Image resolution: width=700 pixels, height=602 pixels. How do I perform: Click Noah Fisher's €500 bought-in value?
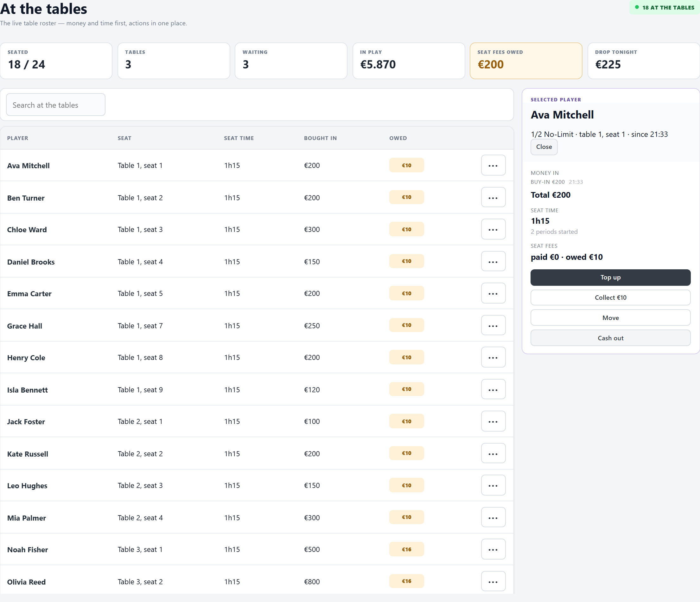point(312,549)
